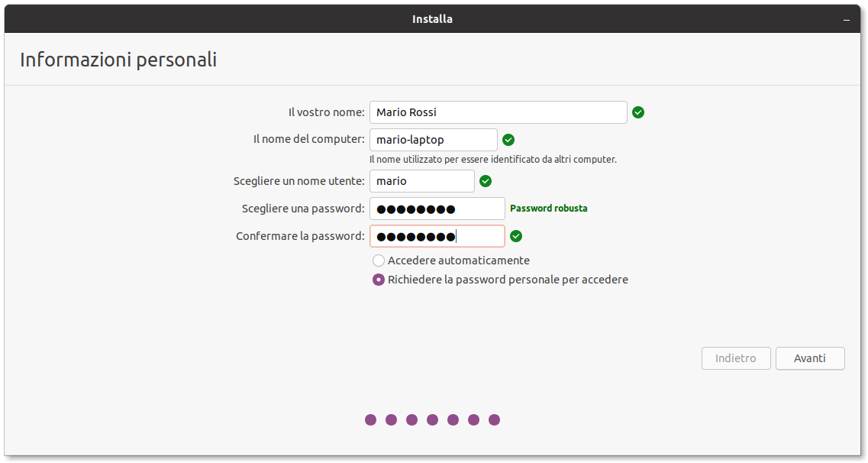The image size is (868, 463).
Task: Focus the 'Il vostro nome' text field
Action: point(498,112)
